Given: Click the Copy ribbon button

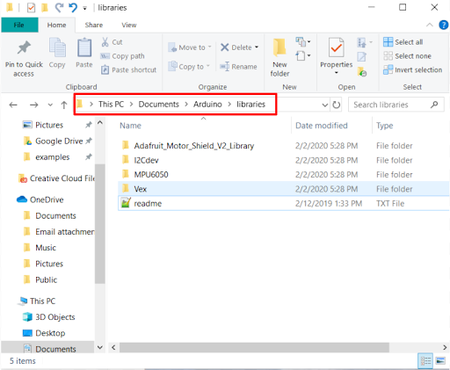Looking at the screenshot, I should (x=57, y=53).
